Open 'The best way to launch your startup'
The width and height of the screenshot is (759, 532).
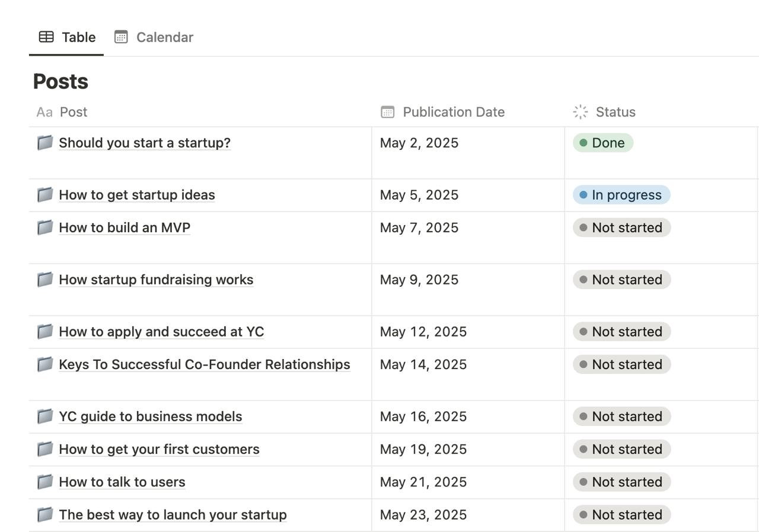(173, 515)
